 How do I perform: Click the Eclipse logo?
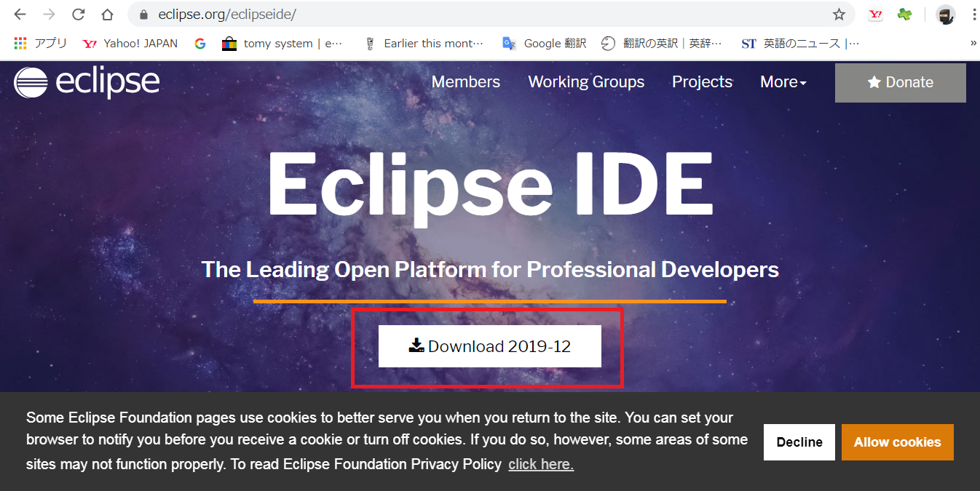click(86, 81)
